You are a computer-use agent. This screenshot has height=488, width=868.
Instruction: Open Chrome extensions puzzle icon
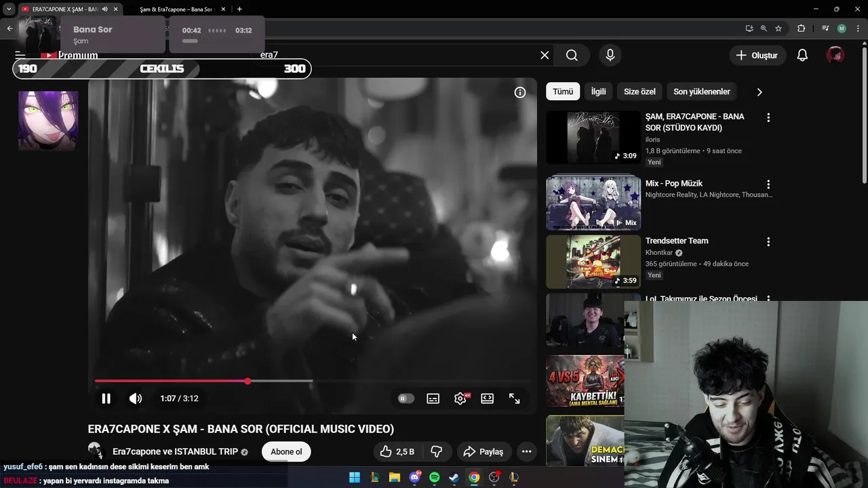(802, 28)
